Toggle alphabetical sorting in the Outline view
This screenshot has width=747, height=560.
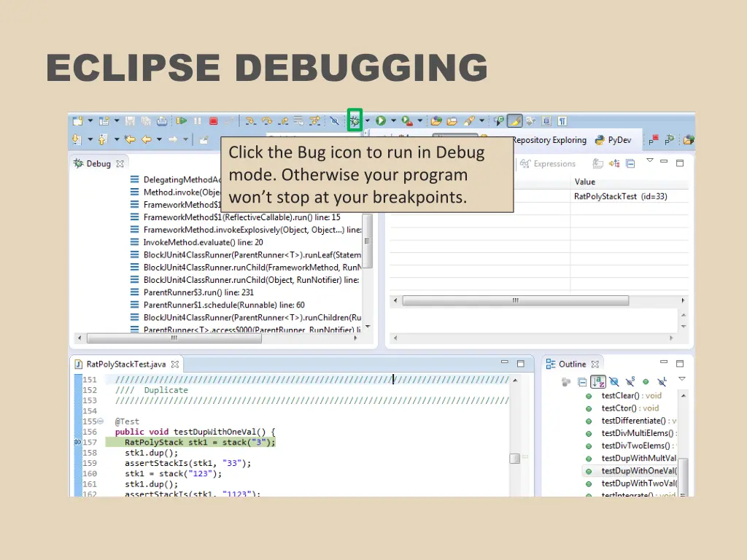point(598,381)
